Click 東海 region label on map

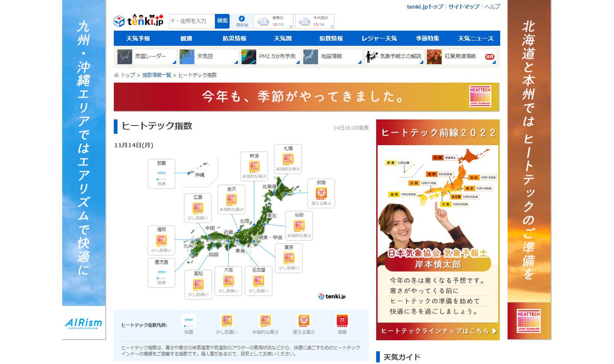coord(240,251)
